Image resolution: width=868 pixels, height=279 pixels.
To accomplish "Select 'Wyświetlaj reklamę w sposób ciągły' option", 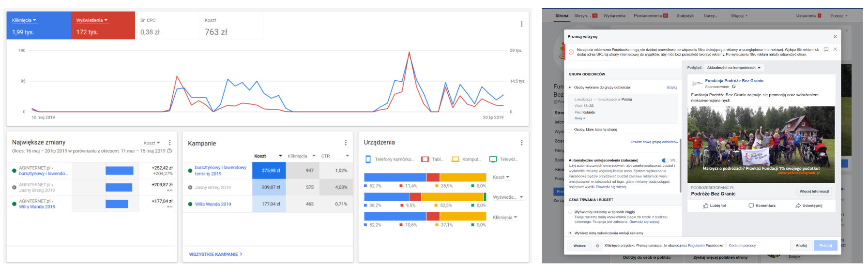I will (571, 212).
